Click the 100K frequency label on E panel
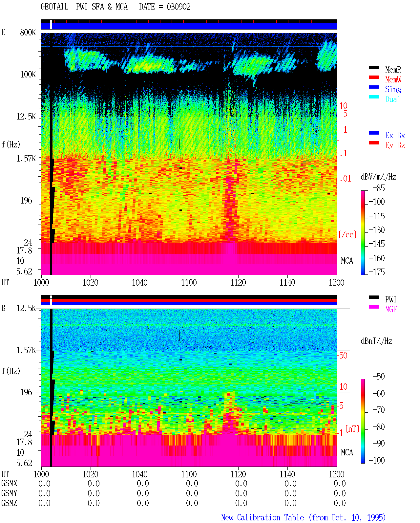 (x=28, y=74)
